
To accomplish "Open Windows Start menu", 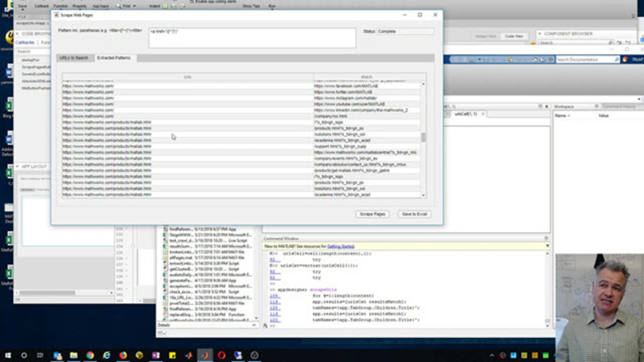I will (8, 355).
